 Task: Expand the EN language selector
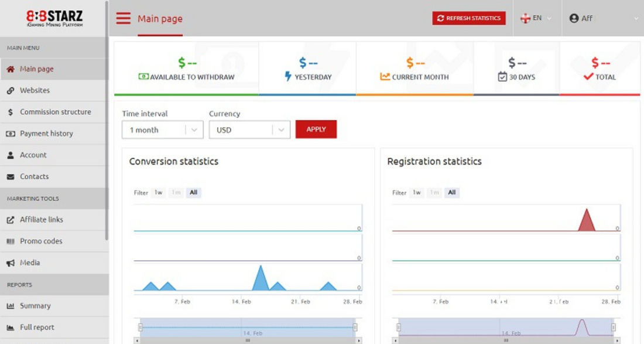tap(536, 18)
